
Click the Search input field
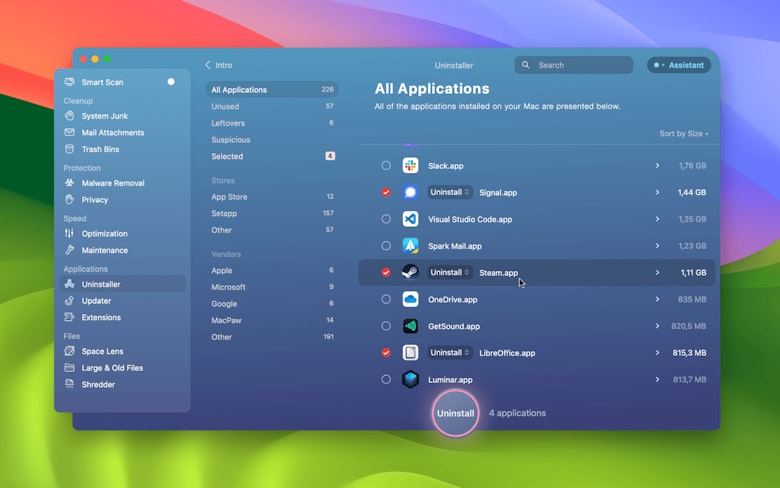tap(574, 65)
